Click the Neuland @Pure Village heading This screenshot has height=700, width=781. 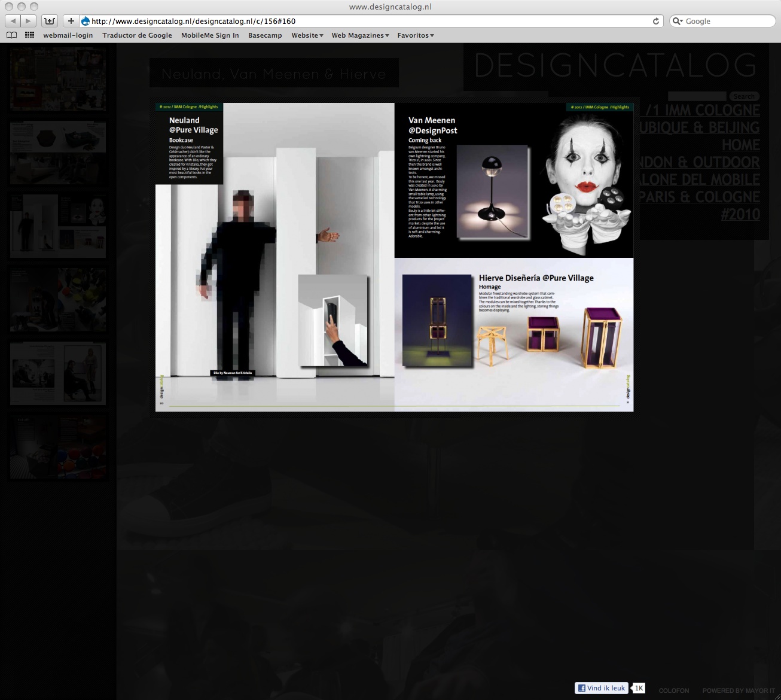click(193, 125)
